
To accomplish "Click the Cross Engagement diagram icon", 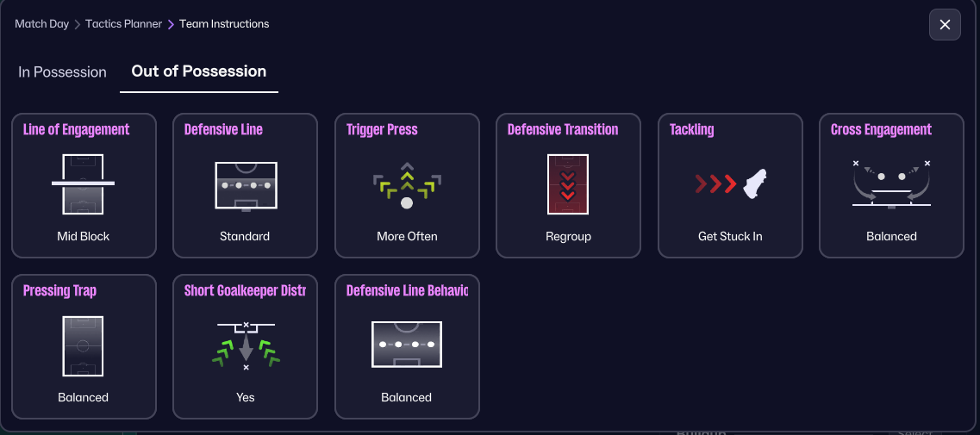I will click(891, 183).
